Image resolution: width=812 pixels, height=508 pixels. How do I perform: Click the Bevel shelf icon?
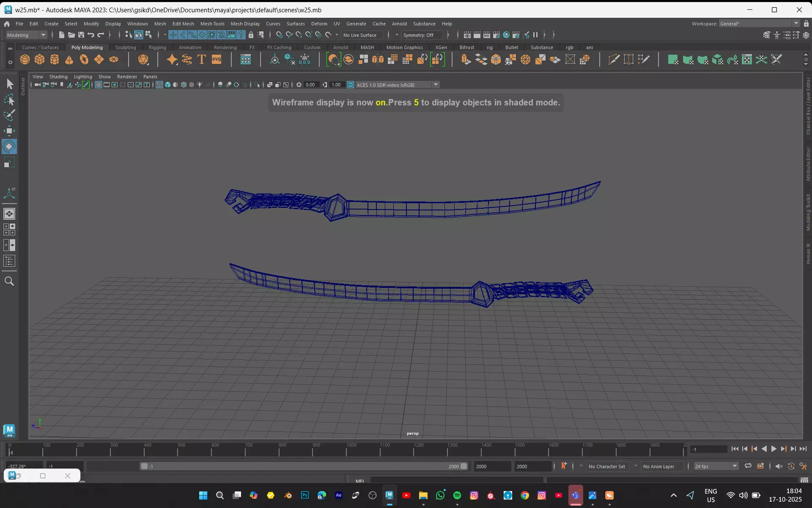point(496,60)
